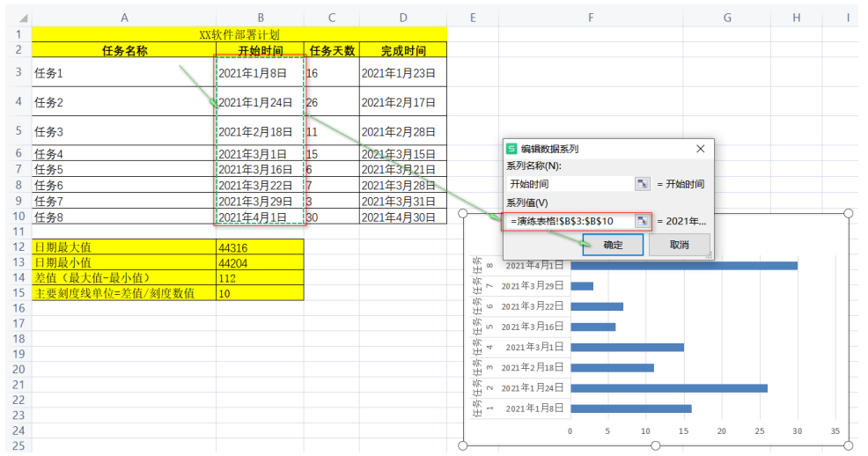
Task: Click into the 系列名称 input field
Action: pos(570,184)
